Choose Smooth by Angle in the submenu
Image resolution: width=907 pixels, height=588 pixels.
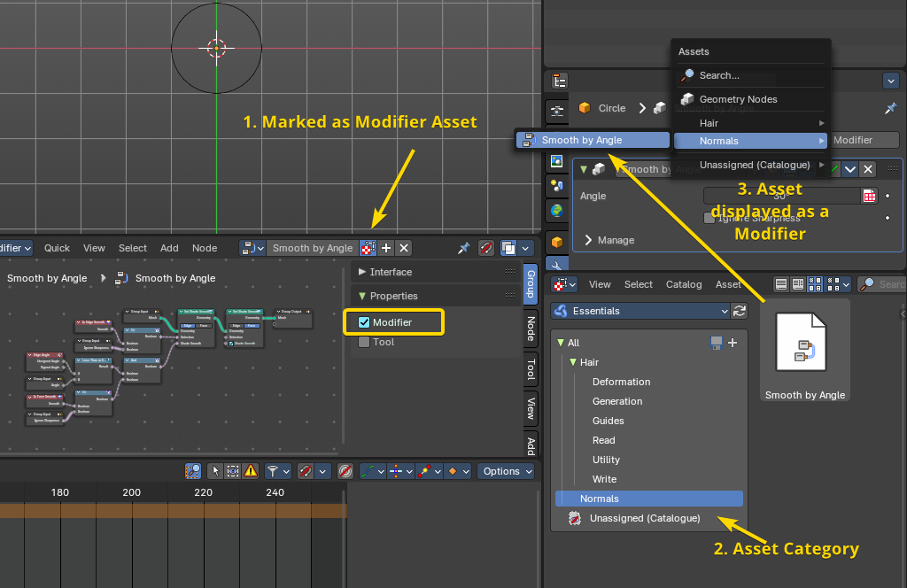[x=593, y=140]
